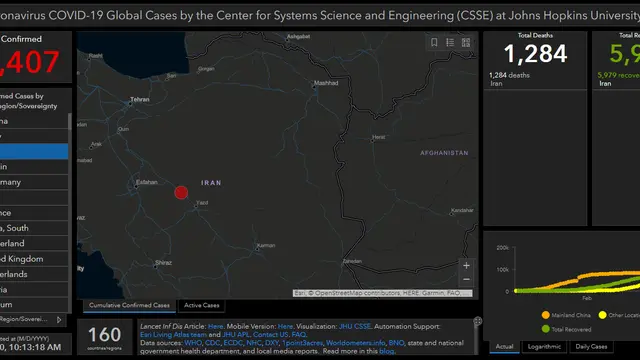This screenshot has width=640, height=360.
Task: Switch to the Active Cases tab
Action: 202,305
